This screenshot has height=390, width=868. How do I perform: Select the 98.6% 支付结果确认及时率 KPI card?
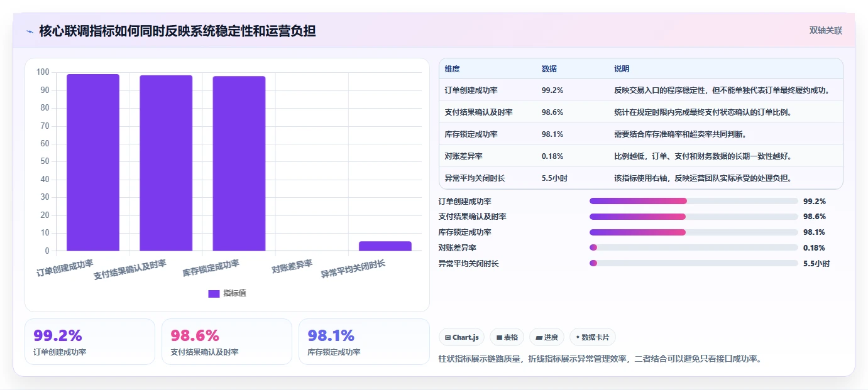227,342
